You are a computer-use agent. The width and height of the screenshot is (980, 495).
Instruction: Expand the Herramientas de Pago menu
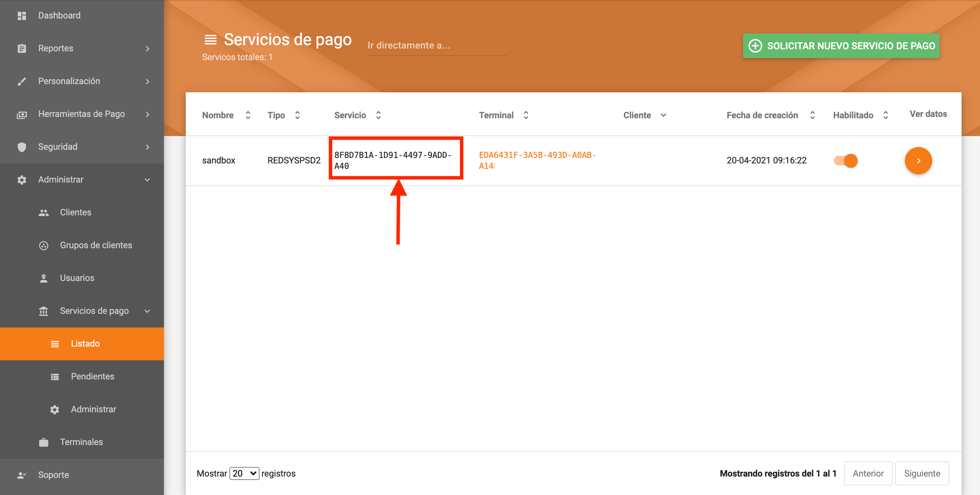81,114
